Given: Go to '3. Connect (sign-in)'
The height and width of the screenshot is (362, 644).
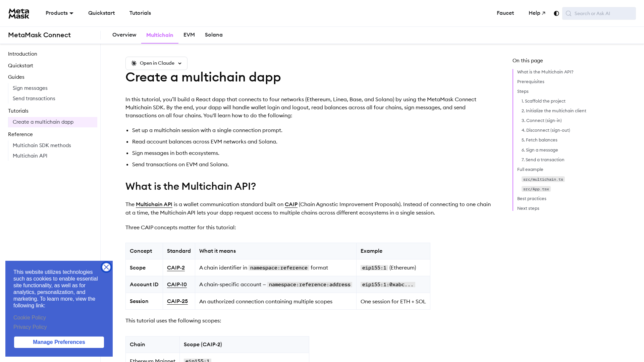Looking at the screenshot, I should point(541,121).
